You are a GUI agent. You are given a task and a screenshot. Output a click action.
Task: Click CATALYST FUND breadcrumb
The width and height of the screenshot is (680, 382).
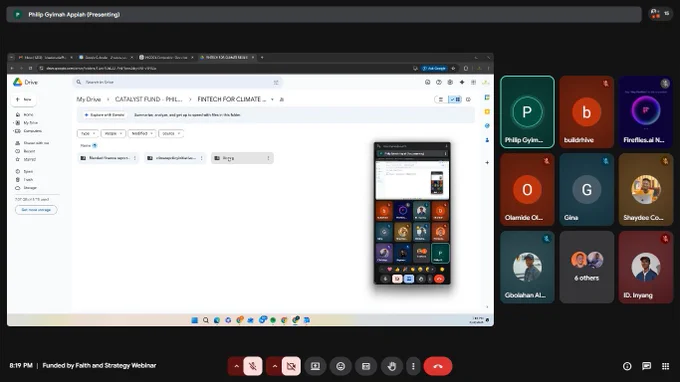pos(149,99)
